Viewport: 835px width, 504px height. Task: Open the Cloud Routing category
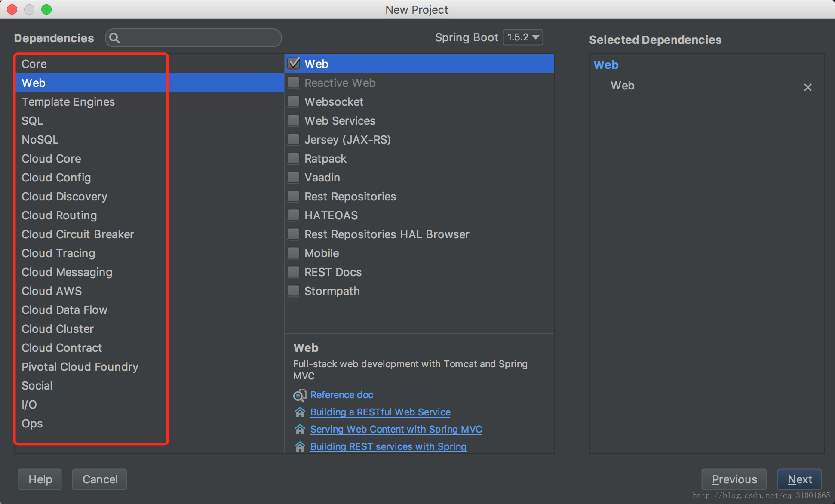(x=149, y=215)
